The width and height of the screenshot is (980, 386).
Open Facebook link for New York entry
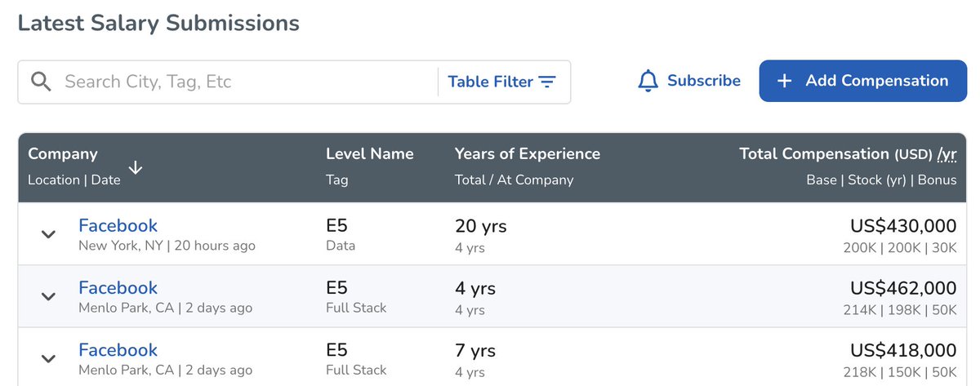coord(118,225)
